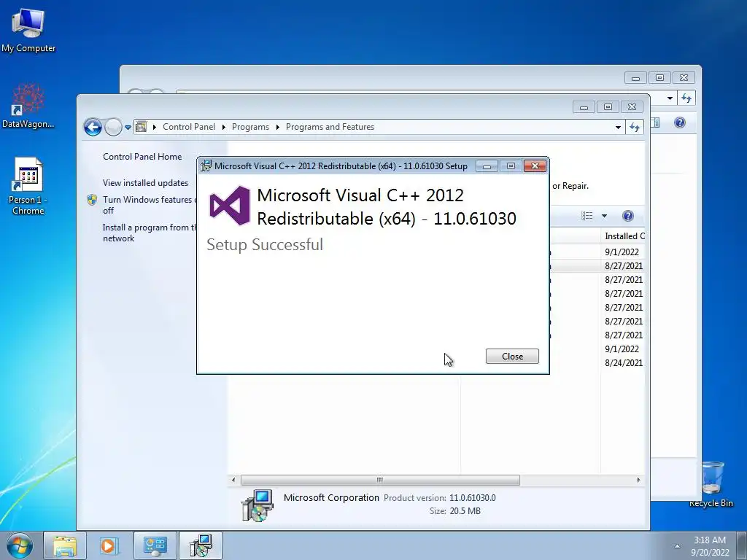Click the change view icon in toolbar
Image resolution: width=747 pixels, height=560 pixels.
click(x=587, y=216)
